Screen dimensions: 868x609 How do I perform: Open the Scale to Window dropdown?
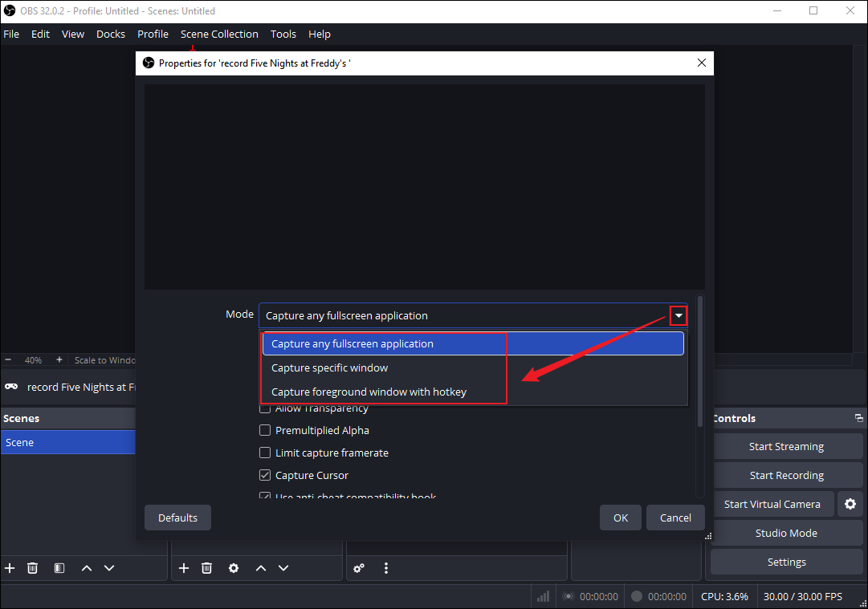(104, 359)
